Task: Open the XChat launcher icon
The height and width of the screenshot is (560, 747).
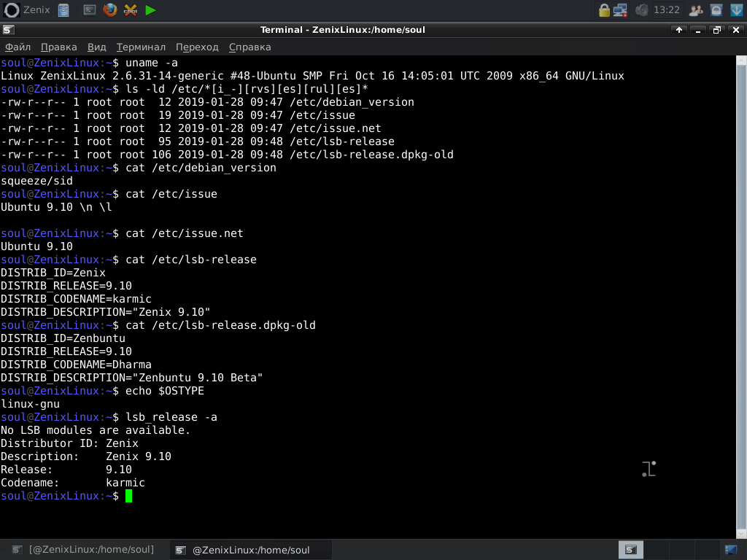Action: click(131, 10)
